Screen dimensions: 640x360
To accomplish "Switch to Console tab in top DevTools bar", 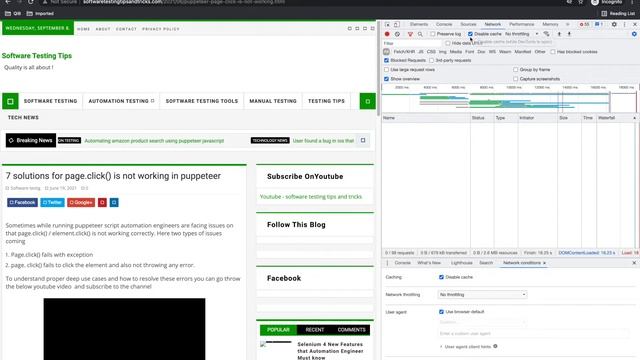I will click(x=444, y=24).
